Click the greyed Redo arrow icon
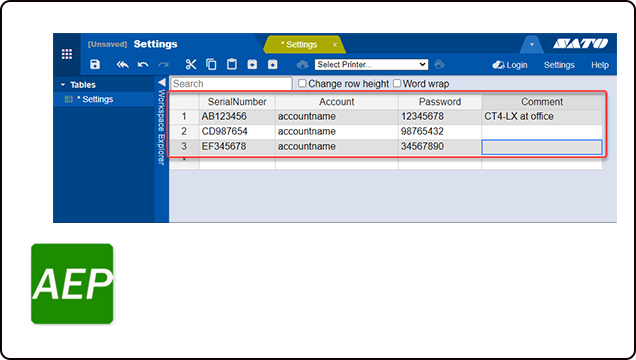Screen dimensions: 636x360 point(163,64)
